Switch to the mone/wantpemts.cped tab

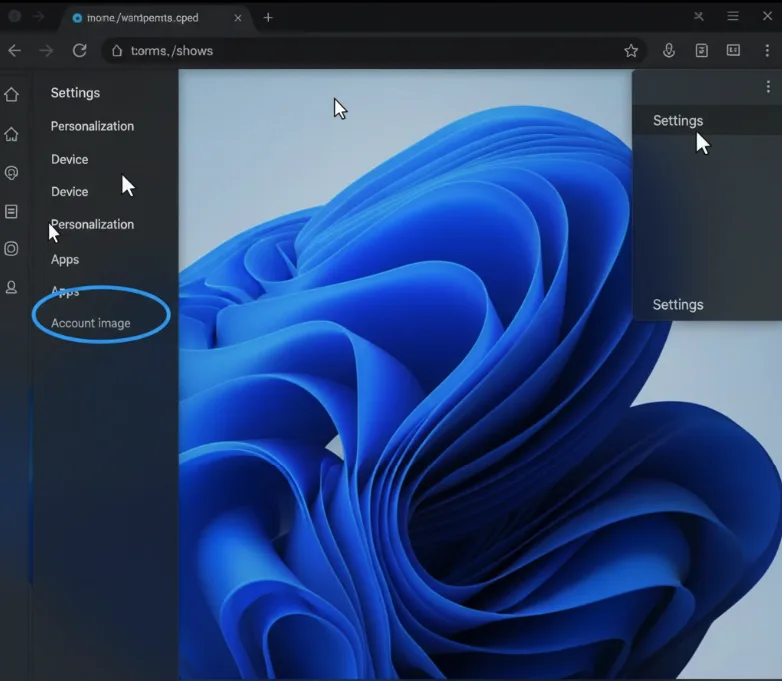(142, 18)
